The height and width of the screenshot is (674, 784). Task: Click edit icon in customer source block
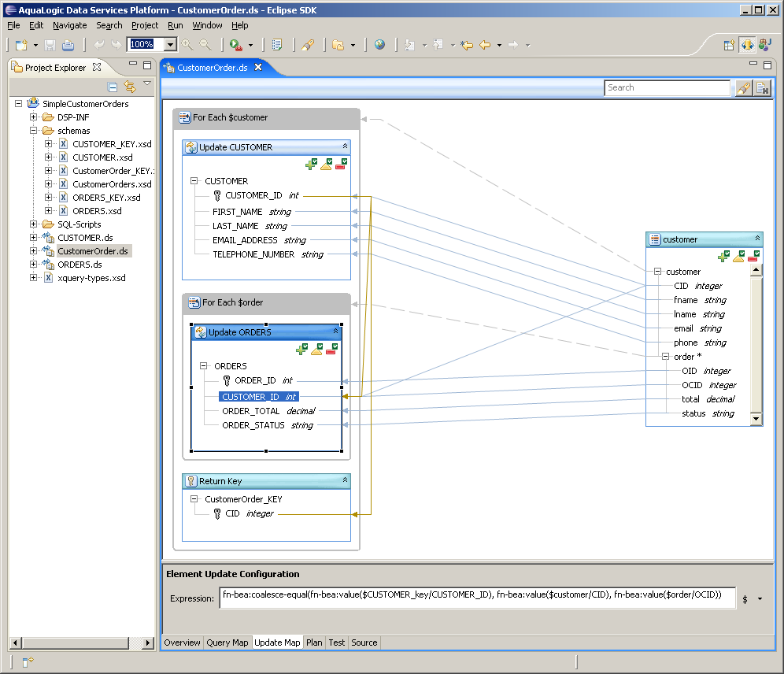click(x=738, y=257)
